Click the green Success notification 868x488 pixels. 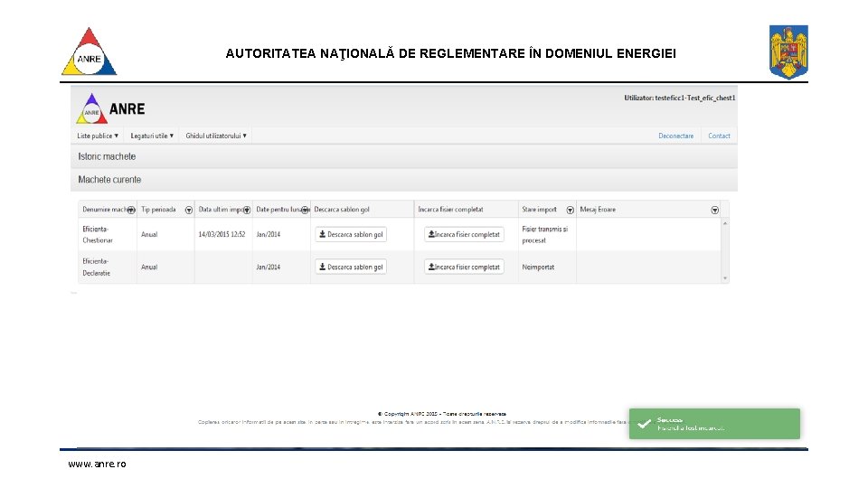[714, 424]
